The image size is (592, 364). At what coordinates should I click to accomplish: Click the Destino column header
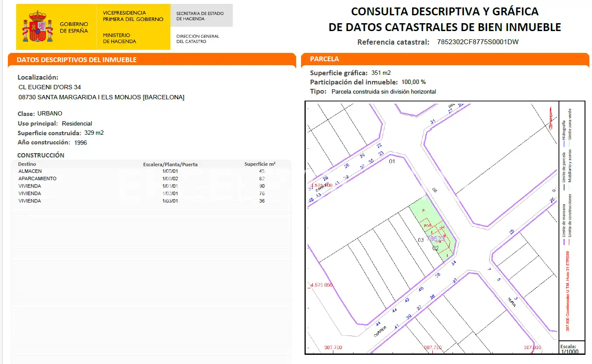click(x=27, y=164)
